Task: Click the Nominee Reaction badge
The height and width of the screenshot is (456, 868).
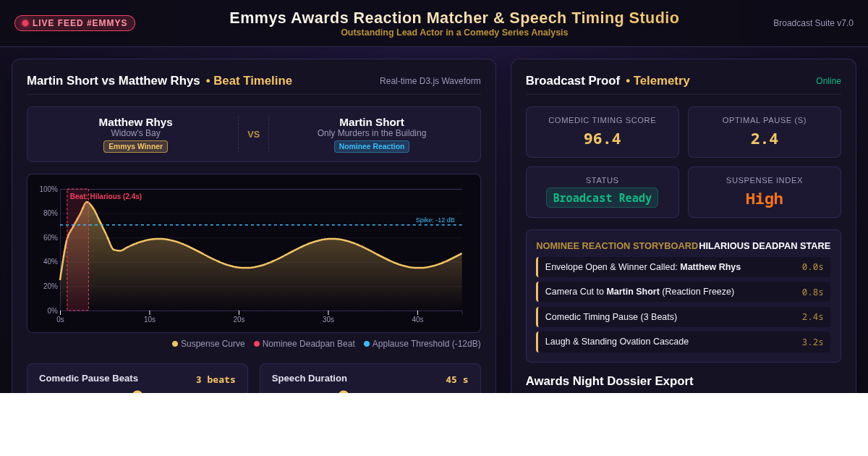Action: 372,146
